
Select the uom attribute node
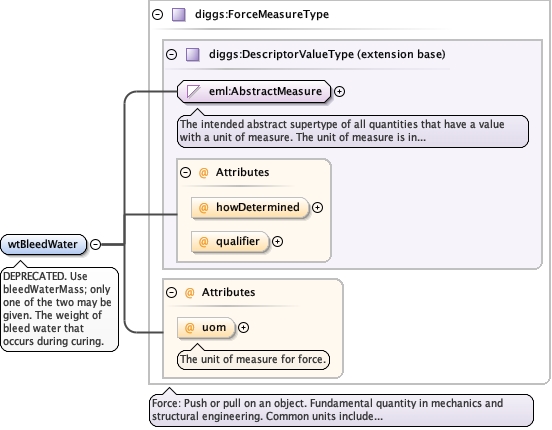206,328
